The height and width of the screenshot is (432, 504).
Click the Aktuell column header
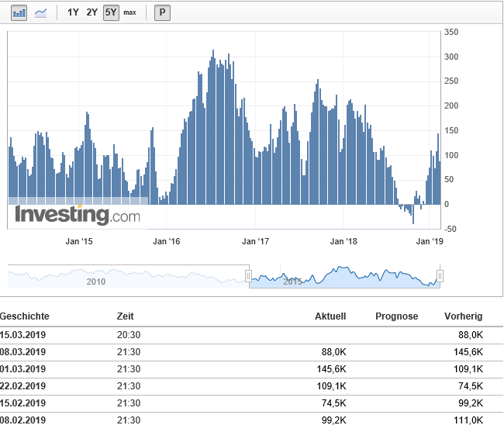click(330, 316)
